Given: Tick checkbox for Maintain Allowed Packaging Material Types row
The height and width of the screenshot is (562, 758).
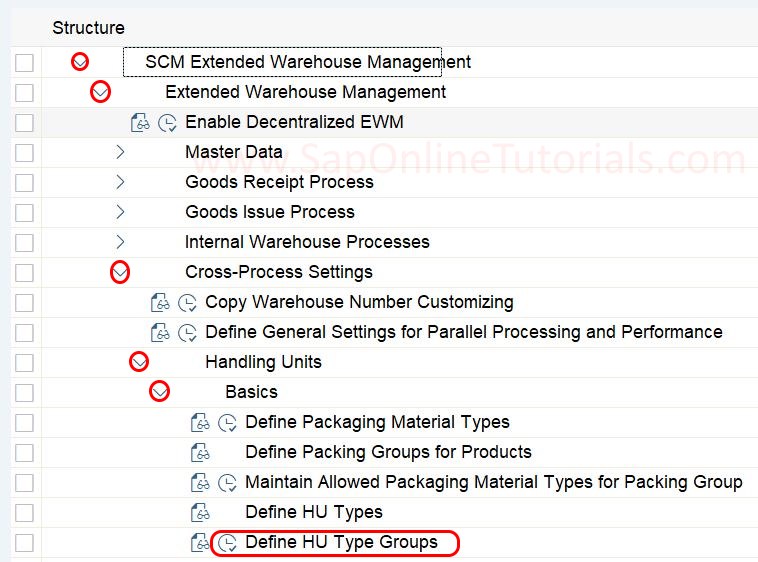Looking at the screenshot, I should [24, 483].
